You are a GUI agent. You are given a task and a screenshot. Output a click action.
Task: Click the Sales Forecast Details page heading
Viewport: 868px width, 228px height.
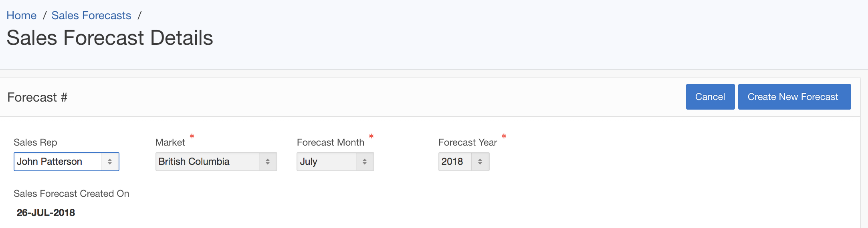110,38
